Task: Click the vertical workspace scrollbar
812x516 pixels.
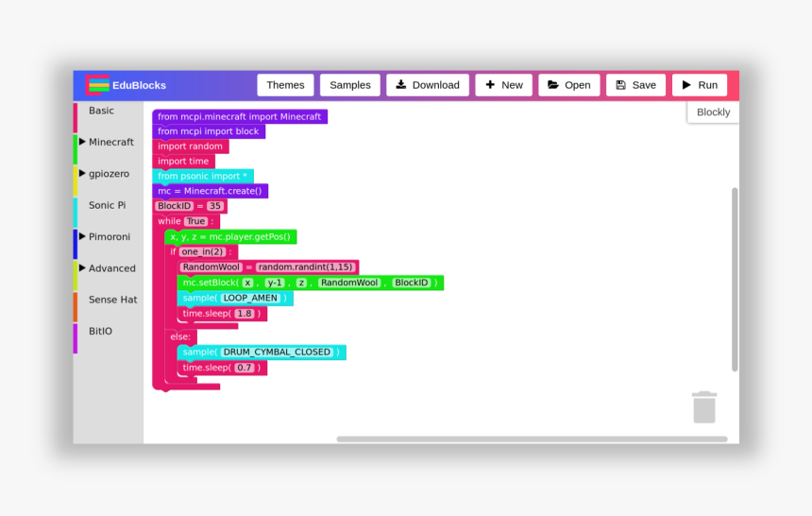Action: click(735, 280)
